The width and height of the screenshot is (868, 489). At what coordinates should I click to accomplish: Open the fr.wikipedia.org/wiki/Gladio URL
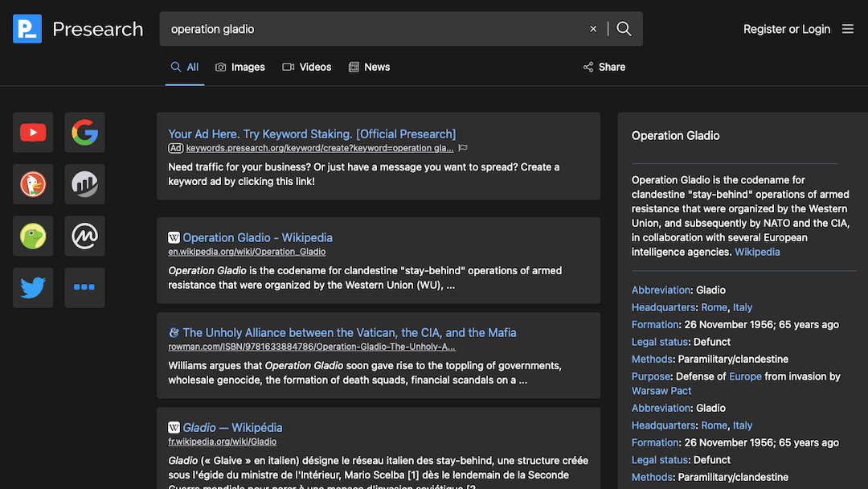223,442
